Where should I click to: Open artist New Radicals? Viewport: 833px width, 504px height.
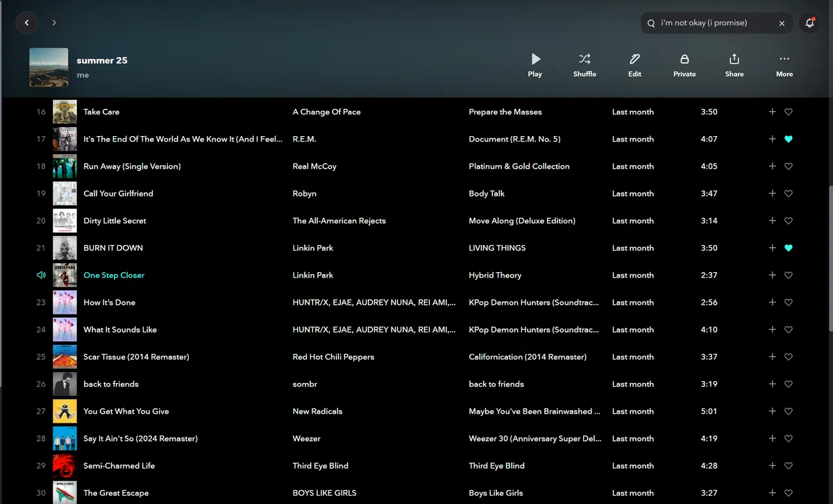(x=317, y=411)
